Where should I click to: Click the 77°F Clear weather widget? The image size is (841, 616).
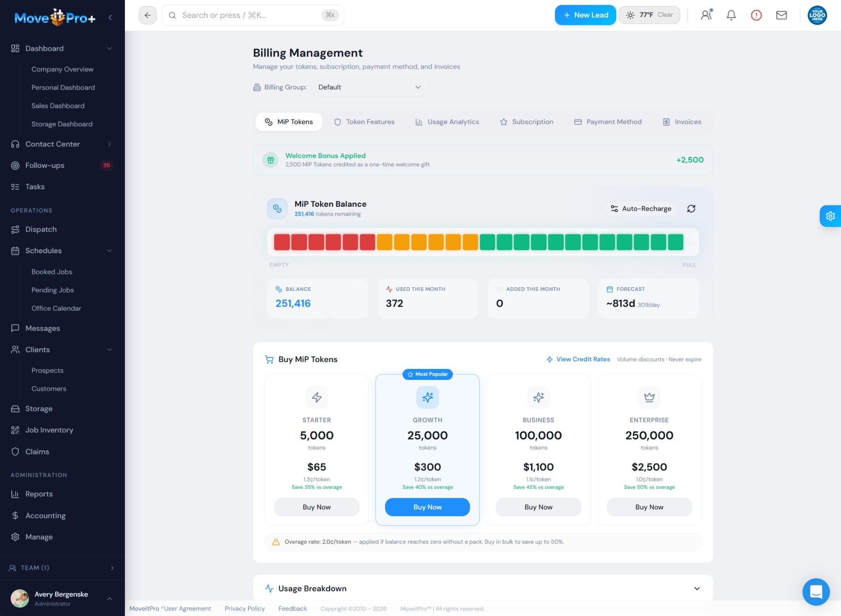coord(649,15)
